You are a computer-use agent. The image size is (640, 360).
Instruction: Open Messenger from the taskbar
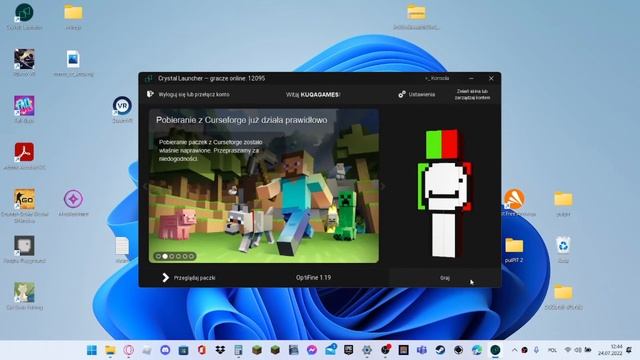pyautogui.click(x=312, y=350)
